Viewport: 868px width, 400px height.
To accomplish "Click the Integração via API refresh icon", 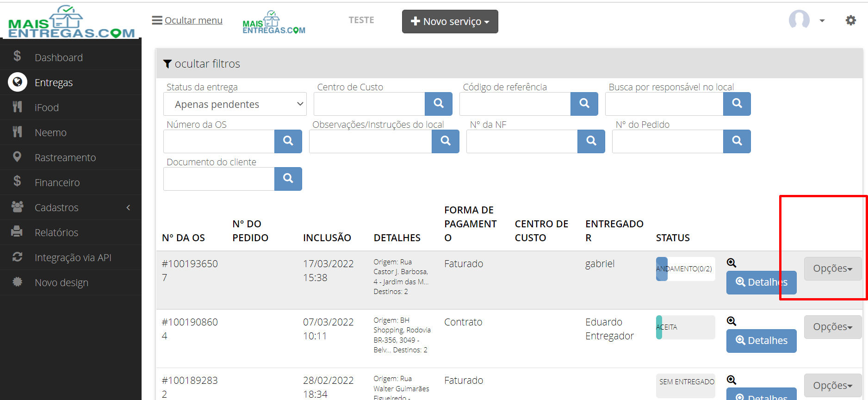I will pyautogui.click(x=17, y=256).
